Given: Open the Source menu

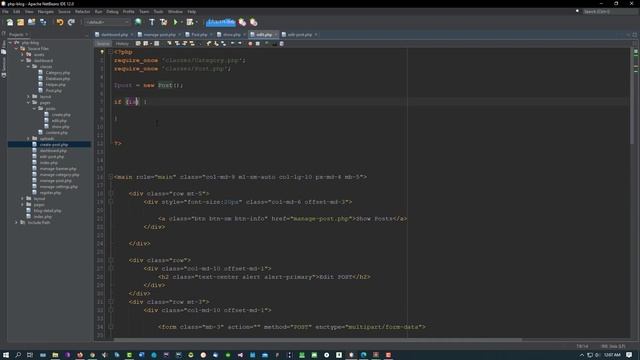Looking at the screenshot, I should [64, 11].
